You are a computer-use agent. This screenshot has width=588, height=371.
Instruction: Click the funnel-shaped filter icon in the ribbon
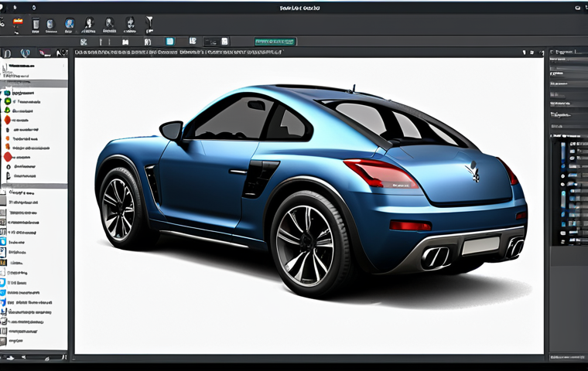149,23
